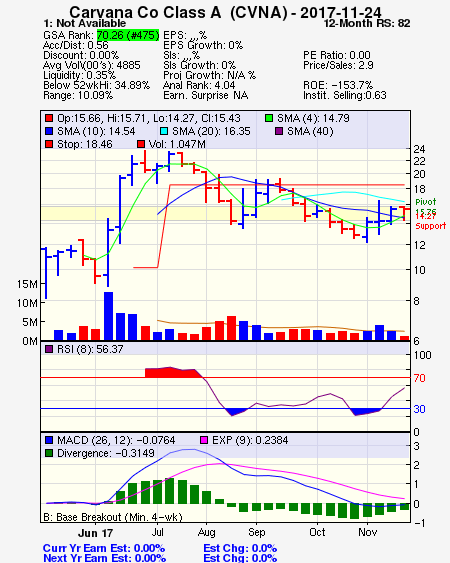Click the magenta EXP (9) legend swatch

click(x=204, y=440)
